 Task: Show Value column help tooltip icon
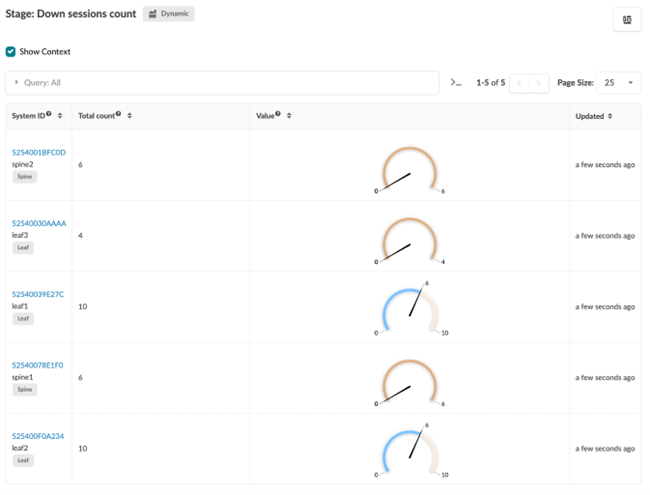[278, 114]
